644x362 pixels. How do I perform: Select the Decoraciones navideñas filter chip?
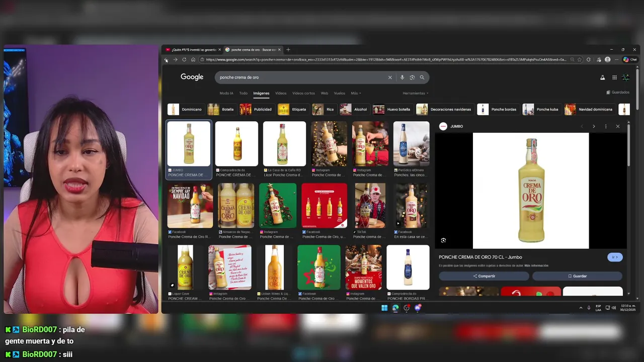coord(445,109)
